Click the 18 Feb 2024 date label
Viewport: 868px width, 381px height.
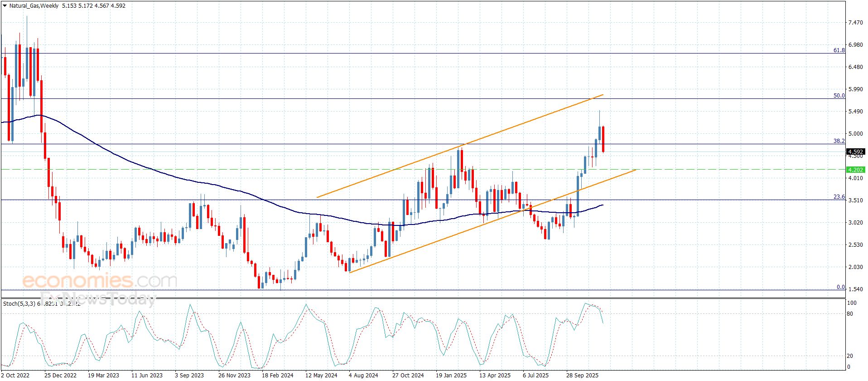pyautogui.click(x=277, y=375)
